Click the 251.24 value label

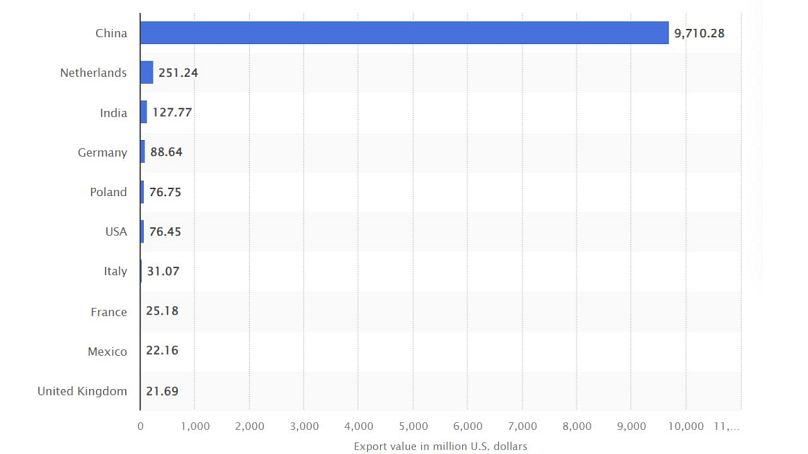(179, 73)
